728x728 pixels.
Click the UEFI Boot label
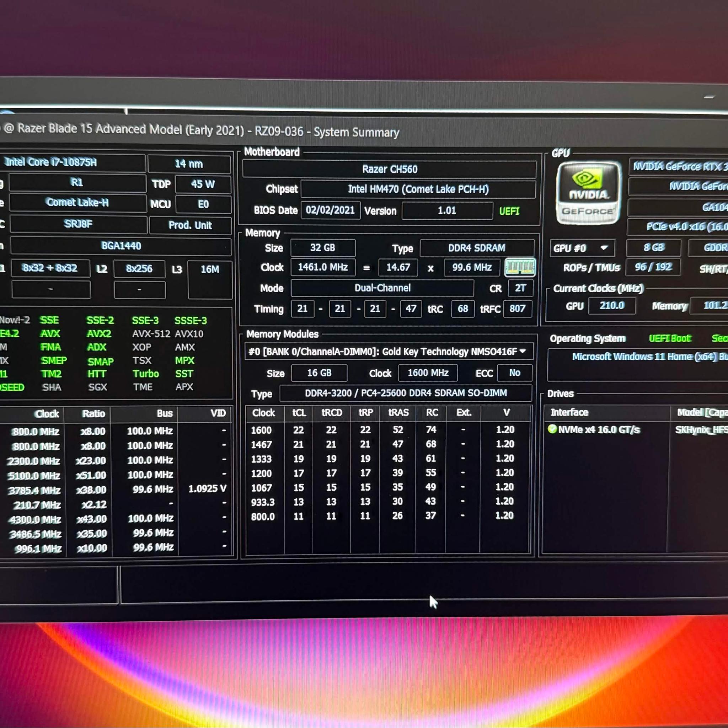(670, 338)
